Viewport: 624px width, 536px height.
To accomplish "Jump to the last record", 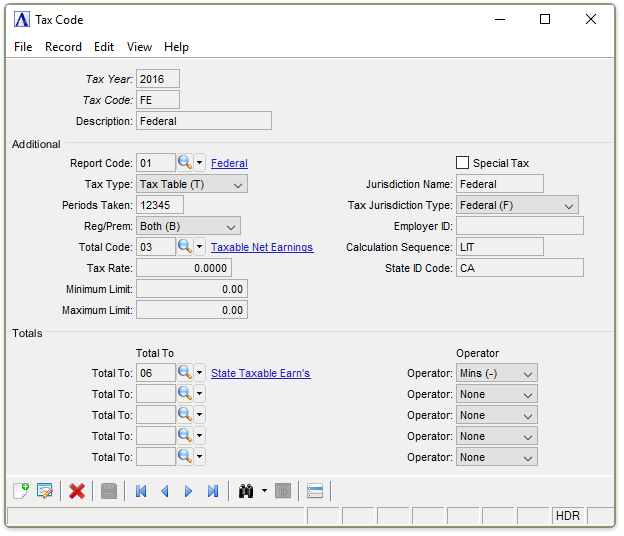I will [x=212, y=491].
